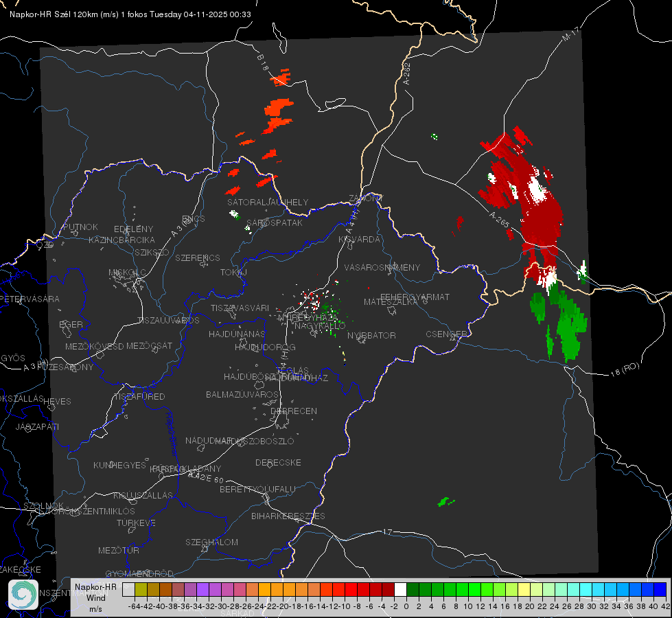Click the dark green swatch between 0 and 2
The image size is (672, 618).
[413, 590]
